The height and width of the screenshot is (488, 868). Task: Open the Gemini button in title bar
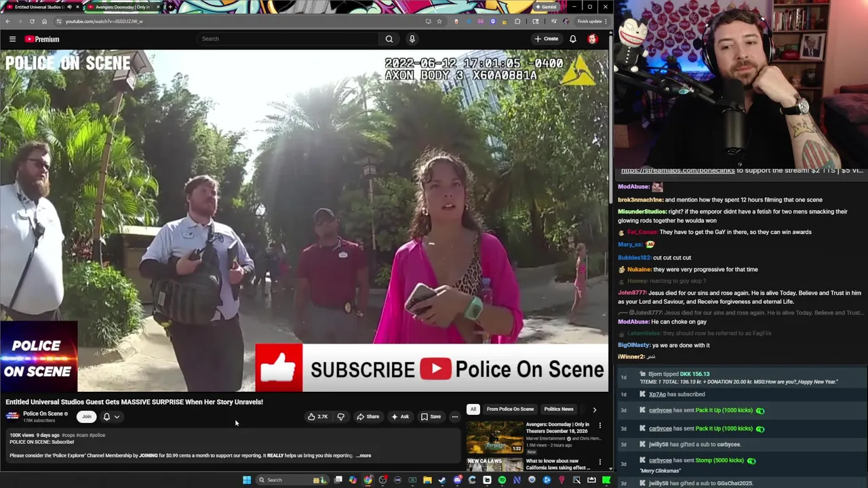click(546, 7)
